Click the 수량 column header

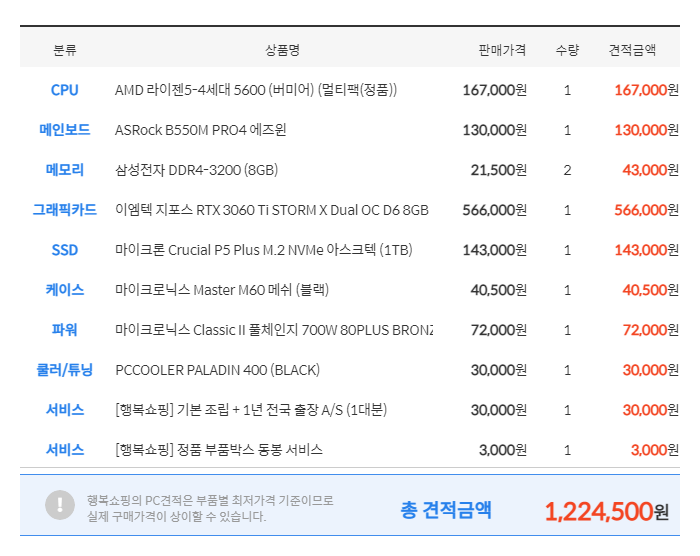click(567, 50)
